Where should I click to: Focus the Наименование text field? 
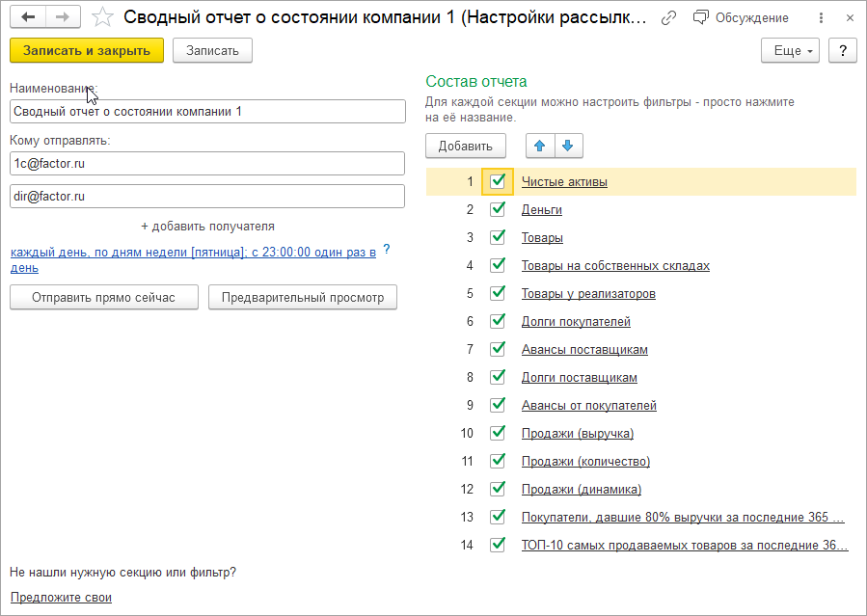(207, 112)
